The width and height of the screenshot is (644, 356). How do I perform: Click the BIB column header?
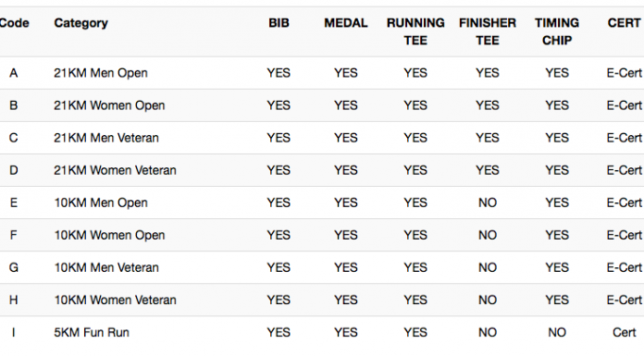[279, 23]
